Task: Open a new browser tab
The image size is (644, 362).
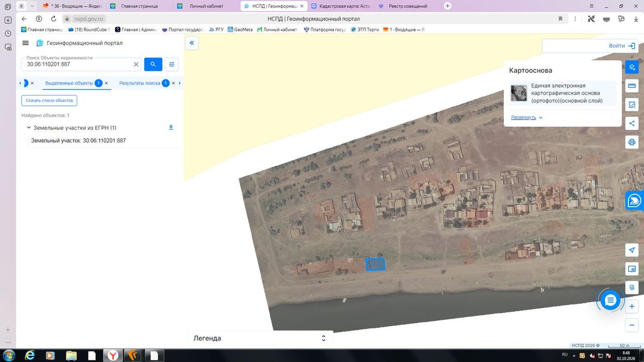Action: [448, 6]
